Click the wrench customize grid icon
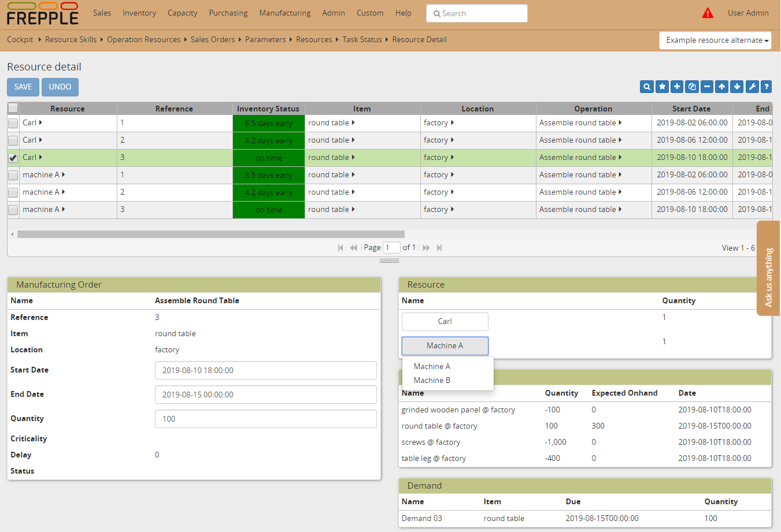Screen dimensions: 781x532 pyautogui.click(x=752, y=87)
